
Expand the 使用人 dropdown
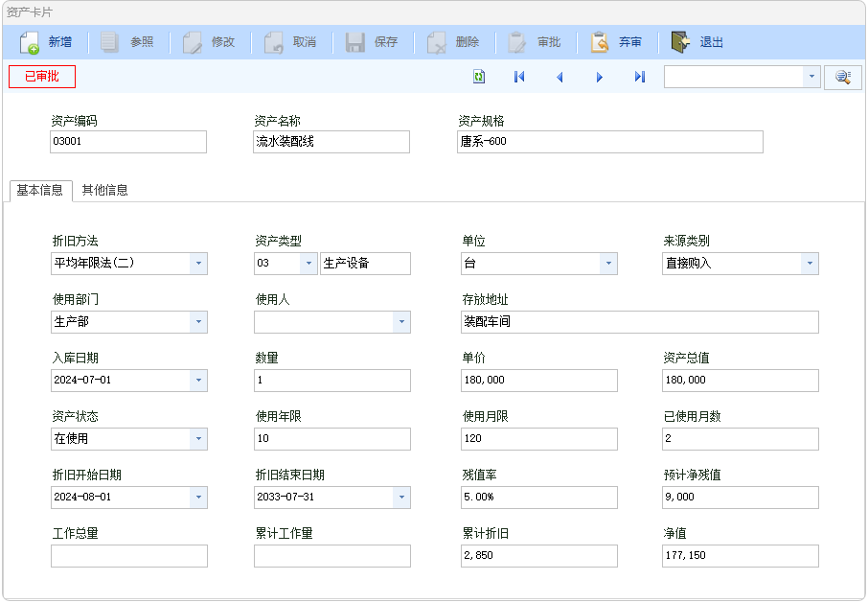coord(401,322)
